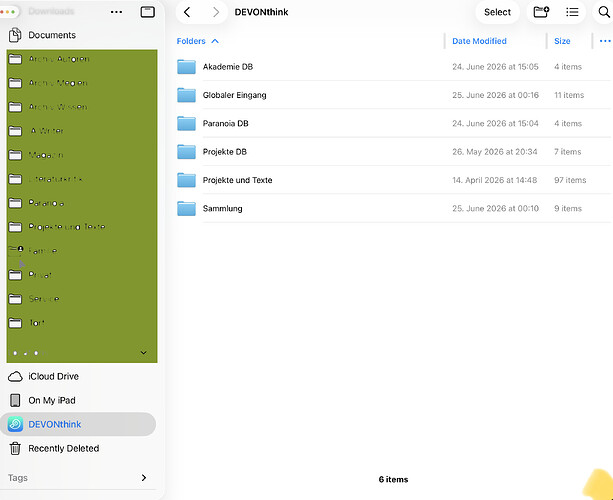Open the sidebar three-dots menu

point(116,12)
